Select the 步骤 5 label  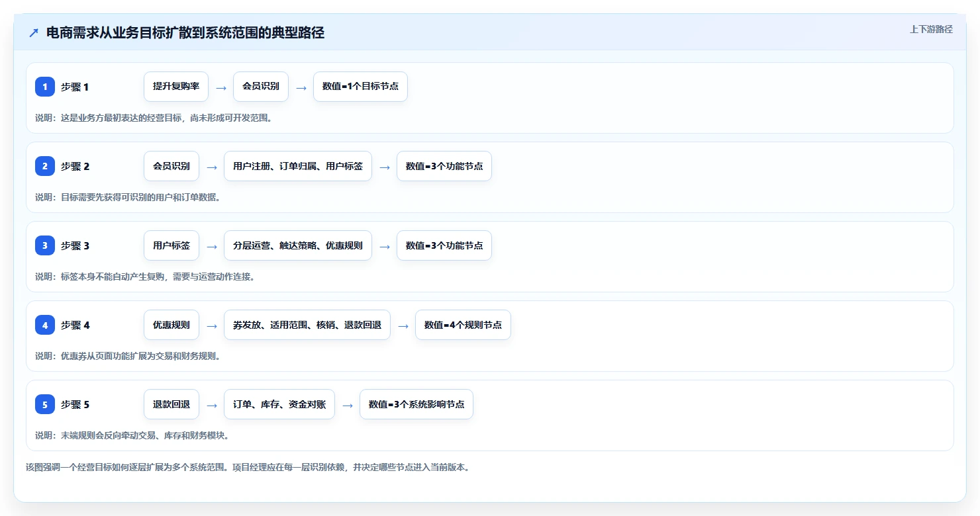pyautogui.click(x=75, y=404)
